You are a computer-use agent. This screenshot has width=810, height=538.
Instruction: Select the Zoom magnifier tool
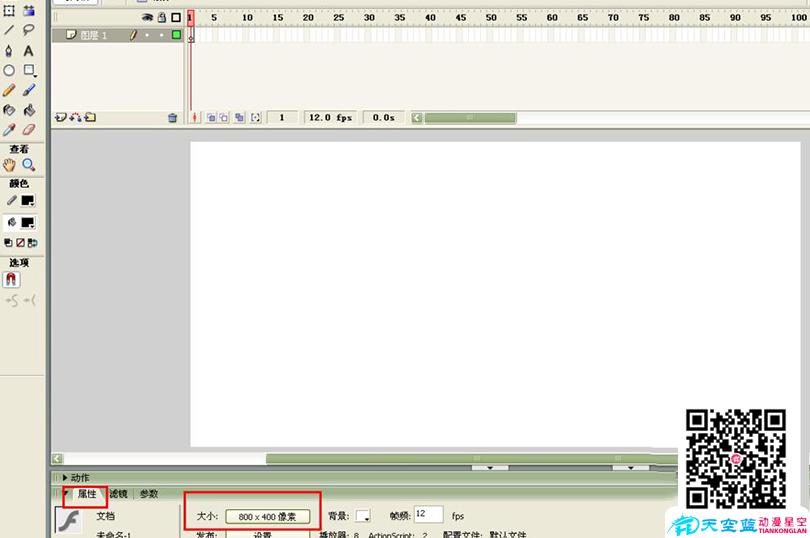(28, 165)
